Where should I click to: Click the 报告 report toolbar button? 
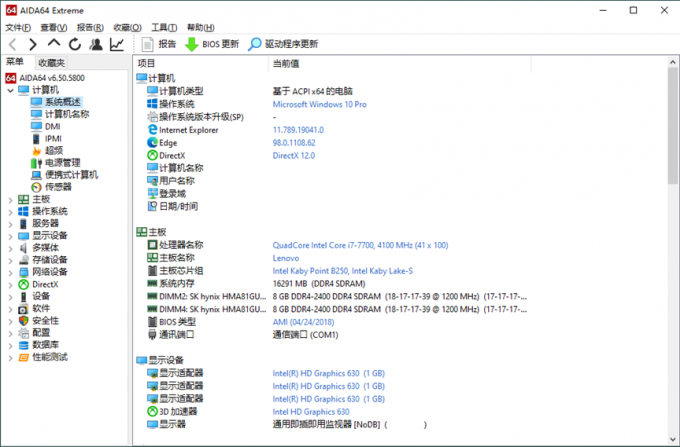[158, 44]
